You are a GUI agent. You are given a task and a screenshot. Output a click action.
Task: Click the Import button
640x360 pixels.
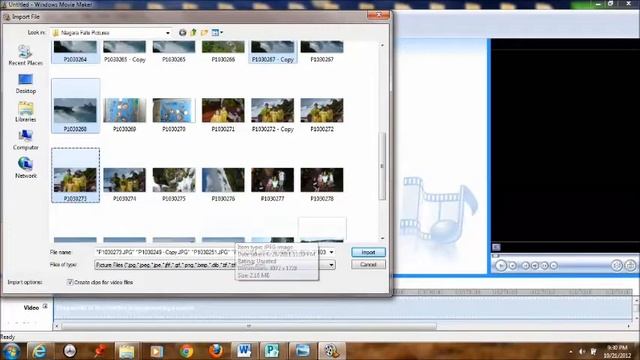coord(368,252)
